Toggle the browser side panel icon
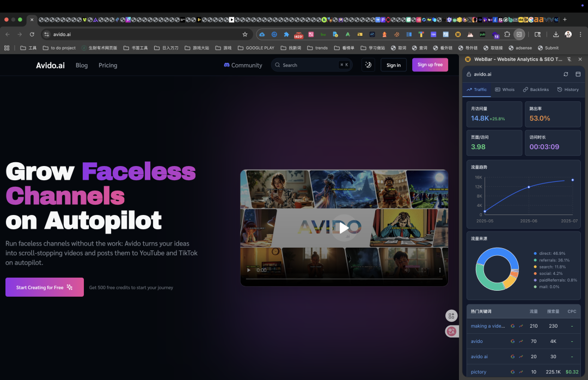The width and height of the screenshot is (588, 380). point(519,34)
